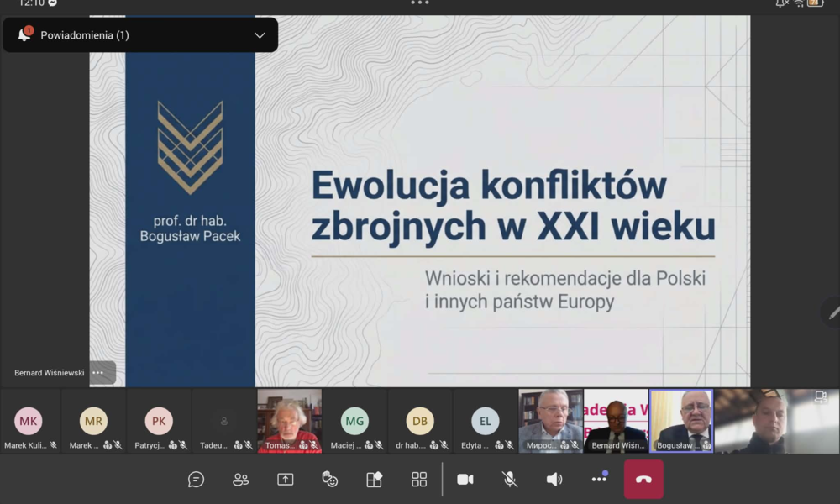
Task: Change the gallery view layout
Action: [418, 479]
